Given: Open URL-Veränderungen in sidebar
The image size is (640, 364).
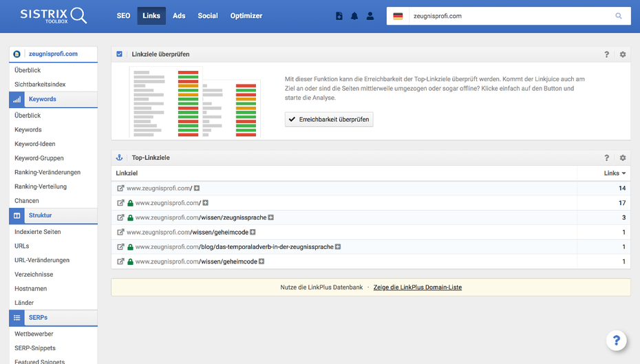Looking at the screenshot, I should 41,260.
